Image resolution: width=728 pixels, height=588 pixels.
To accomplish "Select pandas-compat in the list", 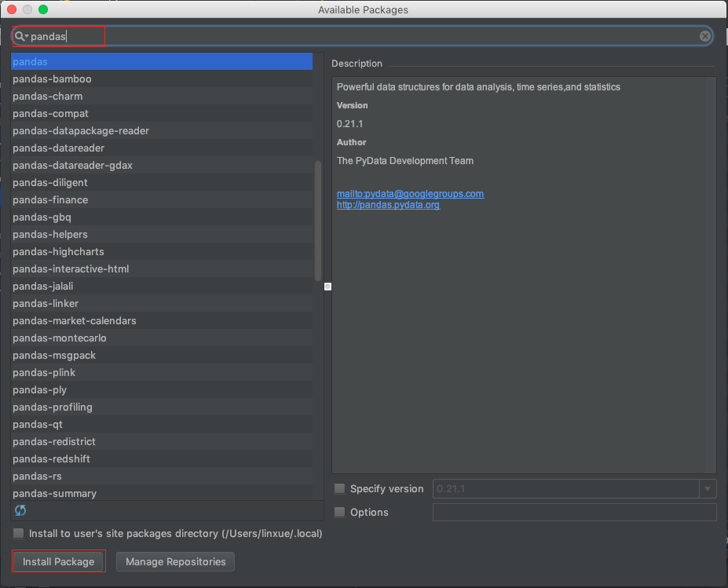I will pyautogui.click(x=162, y=113).
